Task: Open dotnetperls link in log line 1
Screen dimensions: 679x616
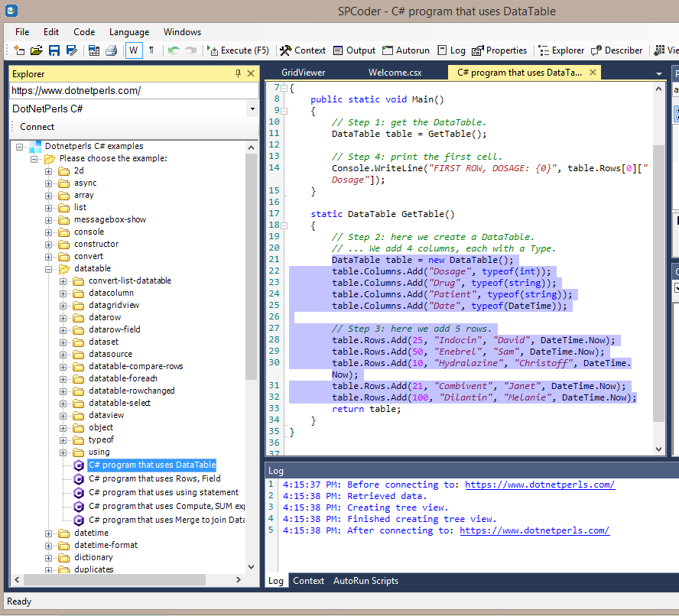Action: click(540, 485)
